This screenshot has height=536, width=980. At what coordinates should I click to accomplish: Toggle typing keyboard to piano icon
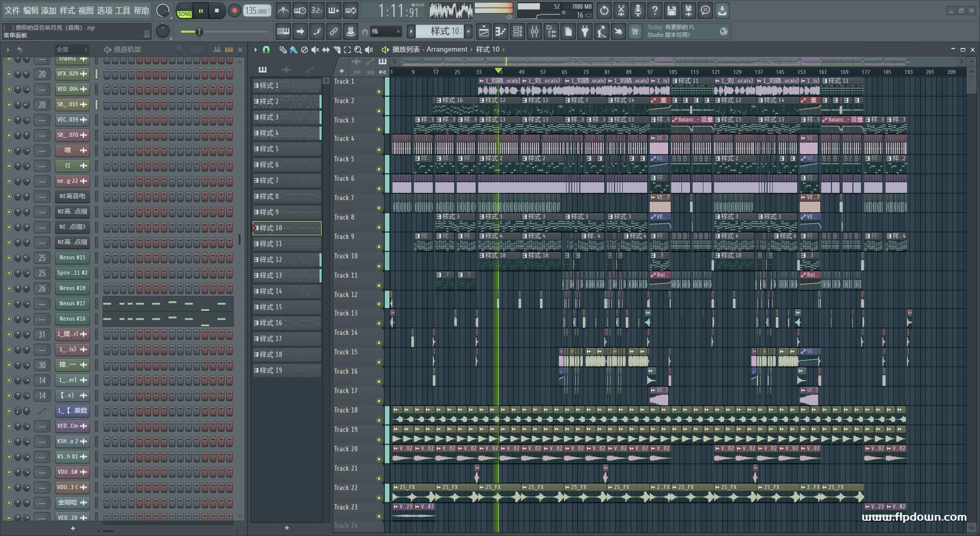[283, 32]
